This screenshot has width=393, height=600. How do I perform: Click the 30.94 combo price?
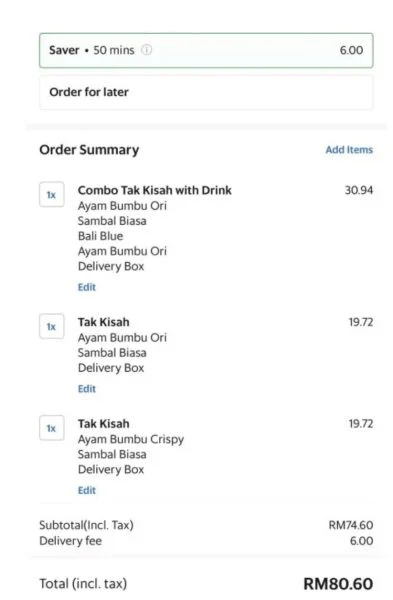359,190
